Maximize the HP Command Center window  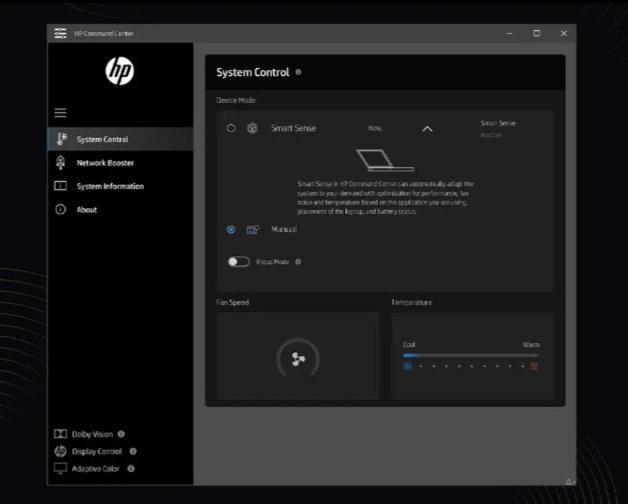click(x=537, y=33)
